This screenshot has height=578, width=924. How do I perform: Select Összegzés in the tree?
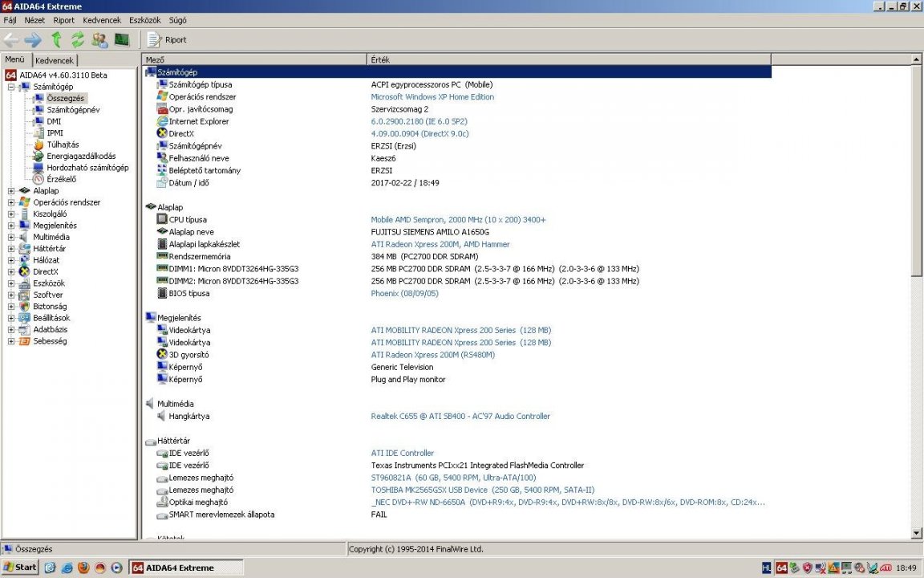66,99
